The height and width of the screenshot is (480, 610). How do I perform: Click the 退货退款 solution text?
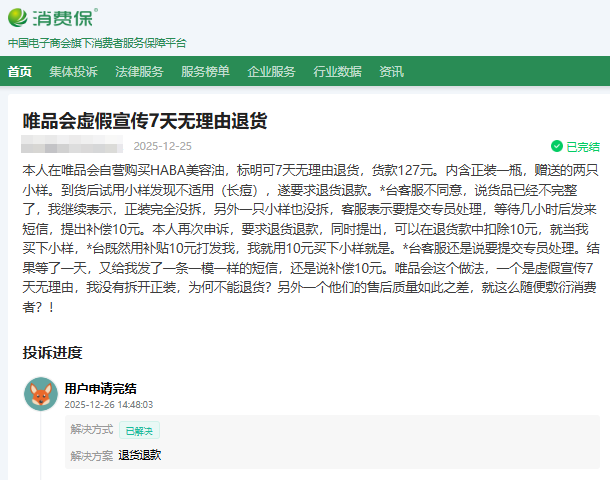click(139, 455)
